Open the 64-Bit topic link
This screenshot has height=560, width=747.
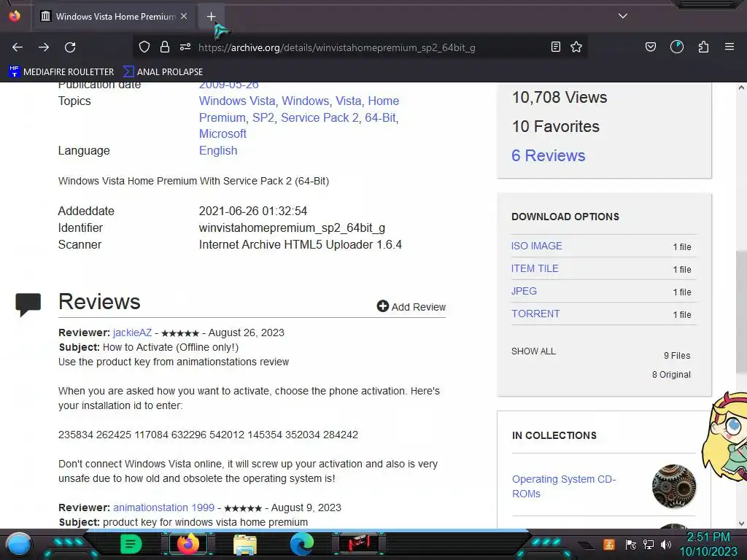380,117
